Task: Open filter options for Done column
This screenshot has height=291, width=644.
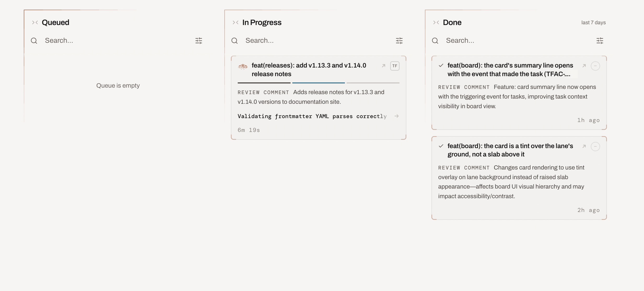Action: click(x=600, y=41)
